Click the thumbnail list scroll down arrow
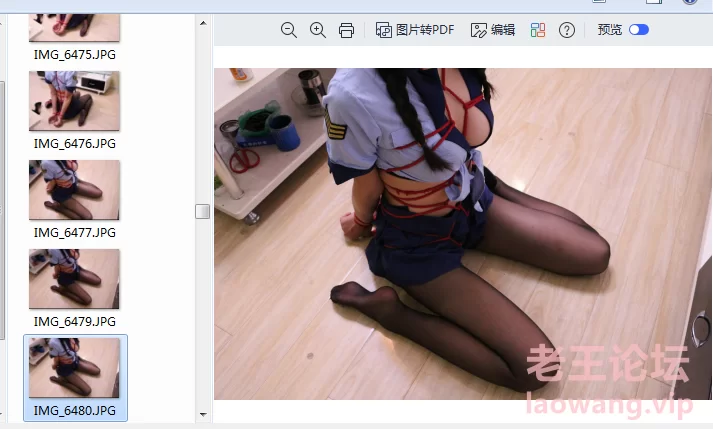The height and width of the screenshot is (429, 713). point(203,414)
